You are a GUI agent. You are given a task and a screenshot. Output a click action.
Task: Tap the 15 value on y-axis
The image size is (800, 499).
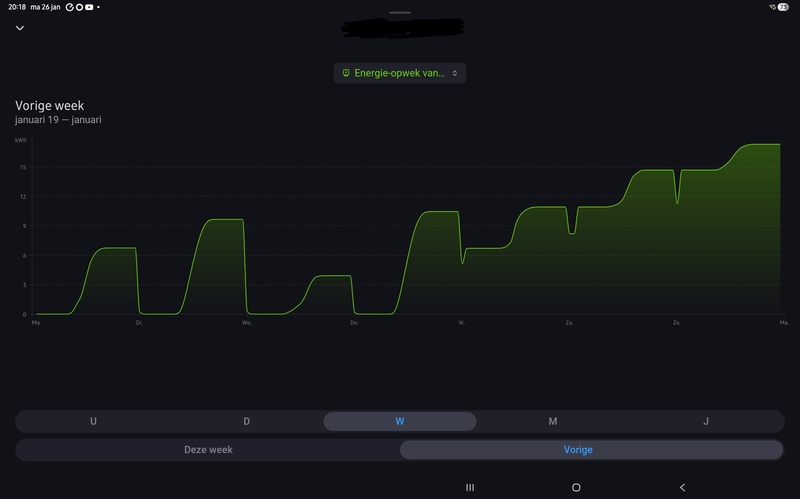(x=23, y=167)
